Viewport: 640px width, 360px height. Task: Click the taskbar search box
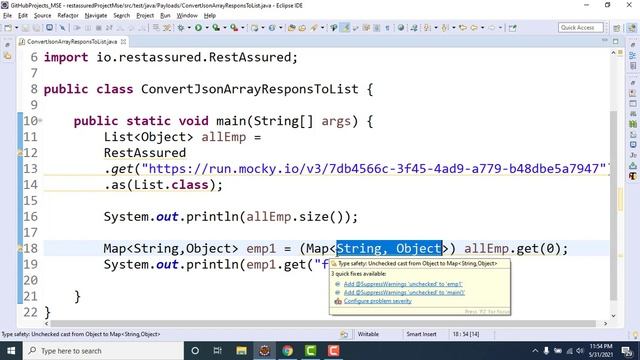pyautogui.click(x=103, y=351)
